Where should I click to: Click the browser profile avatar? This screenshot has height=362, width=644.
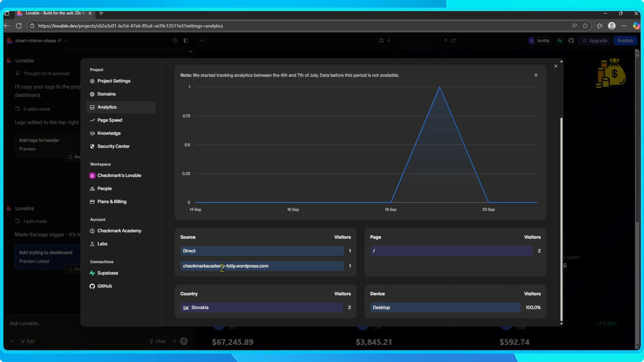click(x=611, y=26)
